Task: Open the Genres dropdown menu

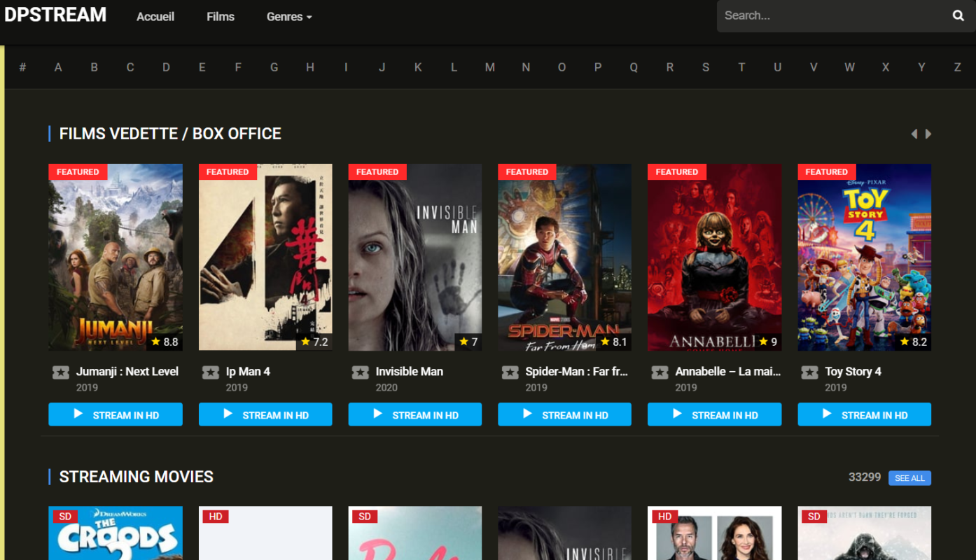Action: (289, 17)
